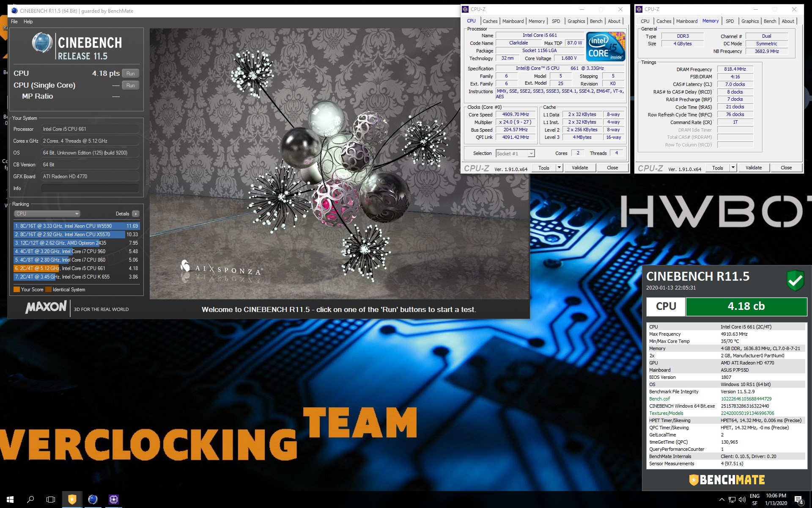Click the orange Your Score legend swatch
This screenshot has width=812, height=508.
(17, 290)
